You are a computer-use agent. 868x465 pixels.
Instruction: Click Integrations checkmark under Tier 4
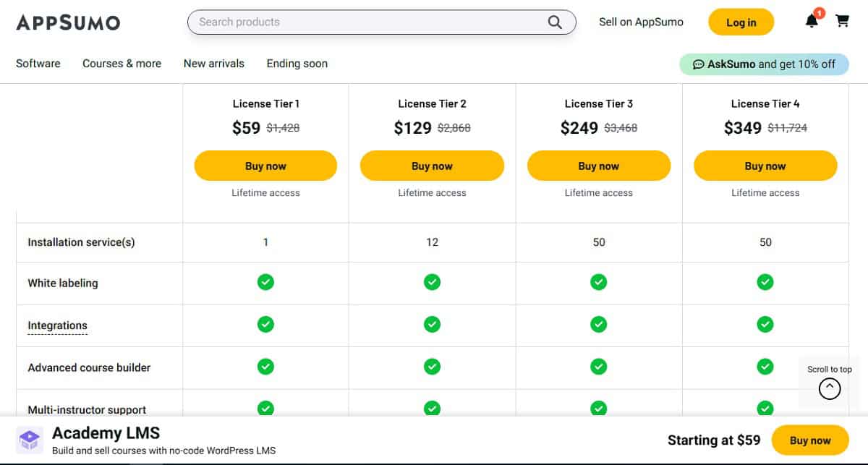point(765,325)
